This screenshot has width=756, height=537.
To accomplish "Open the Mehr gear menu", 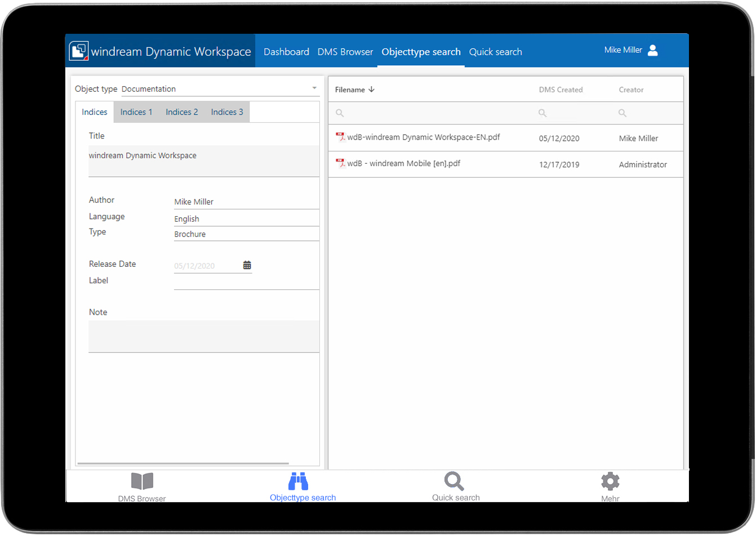I will [x=610, y=487].
